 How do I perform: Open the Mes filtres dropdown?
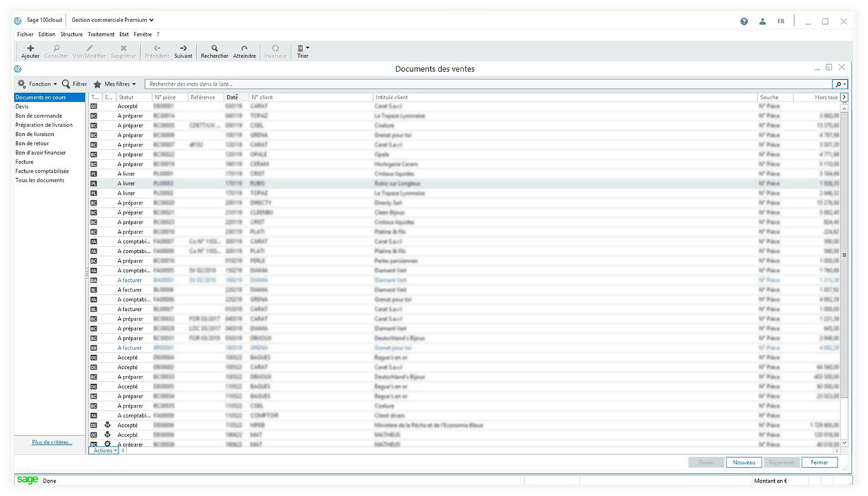click(115, 84)
